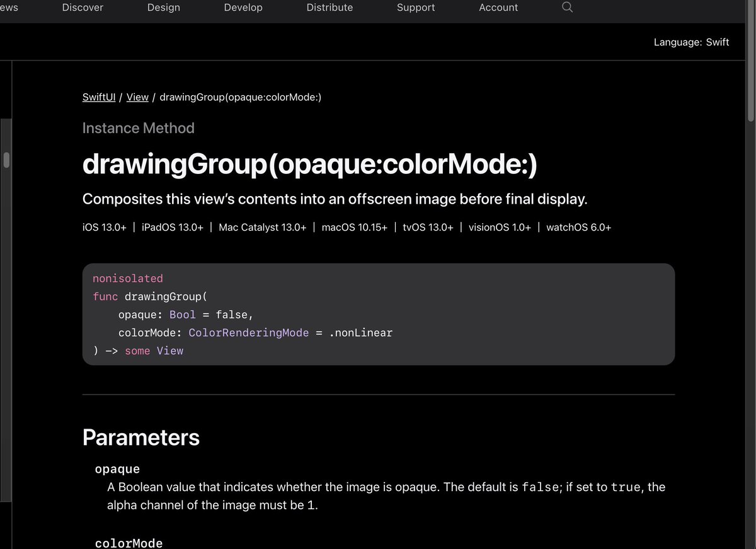Open the Develop menu
The image size is (756, 549).
pyautogui.click(x=243, y=8)
